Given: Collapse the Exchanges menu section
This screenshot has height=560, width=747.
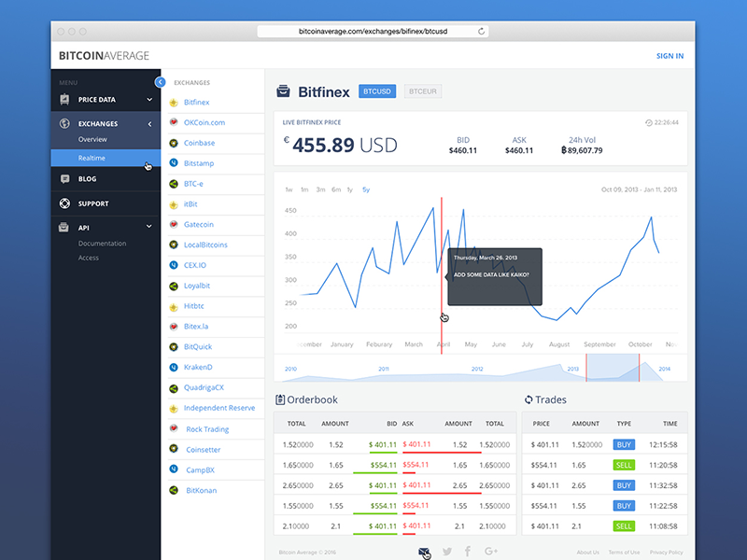Looking at the screenshot, I should pos(148,123).
